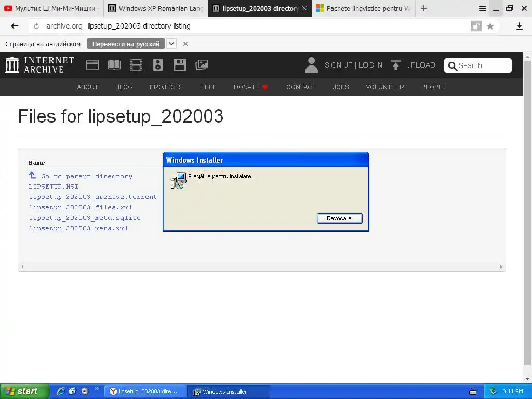Dismiss the translation bar

(185, 44)
